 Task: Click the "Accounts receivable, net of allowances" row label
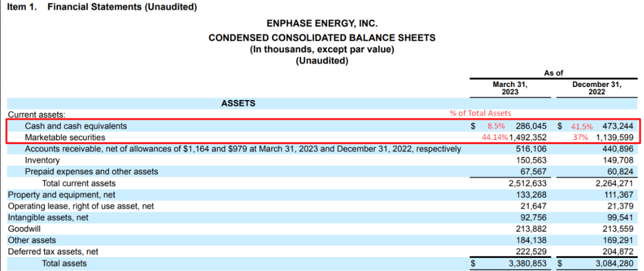(x=243, y=149)
